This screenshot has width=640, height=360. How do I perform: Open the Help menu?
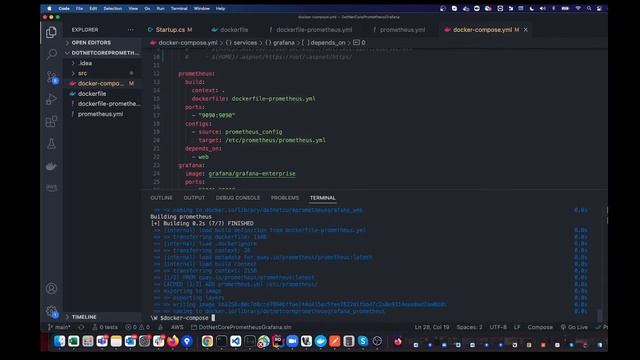point(220,8)
